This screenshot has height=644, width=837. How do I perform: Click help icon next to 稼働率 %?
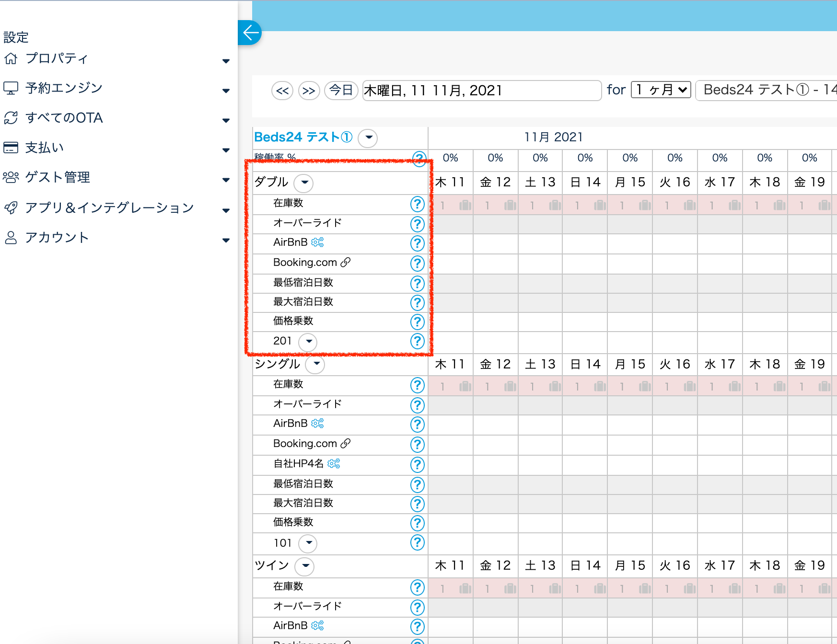coord(419,158)
